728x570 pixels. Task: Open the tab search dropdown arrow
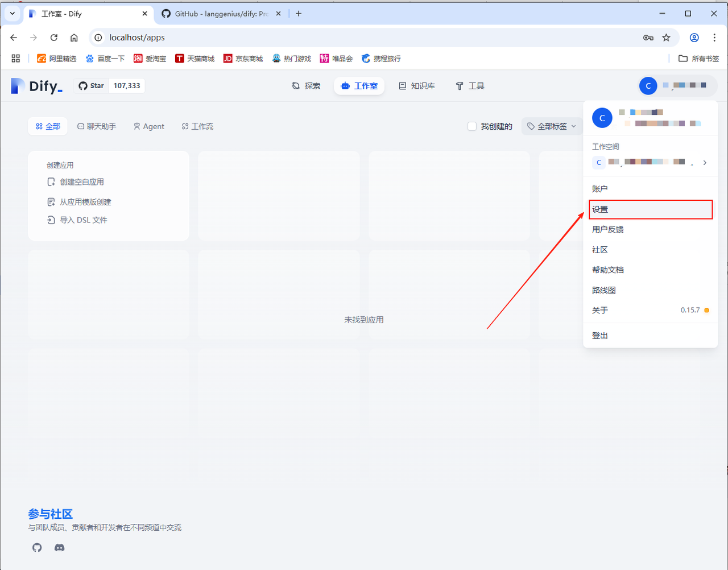coord(12,14)
